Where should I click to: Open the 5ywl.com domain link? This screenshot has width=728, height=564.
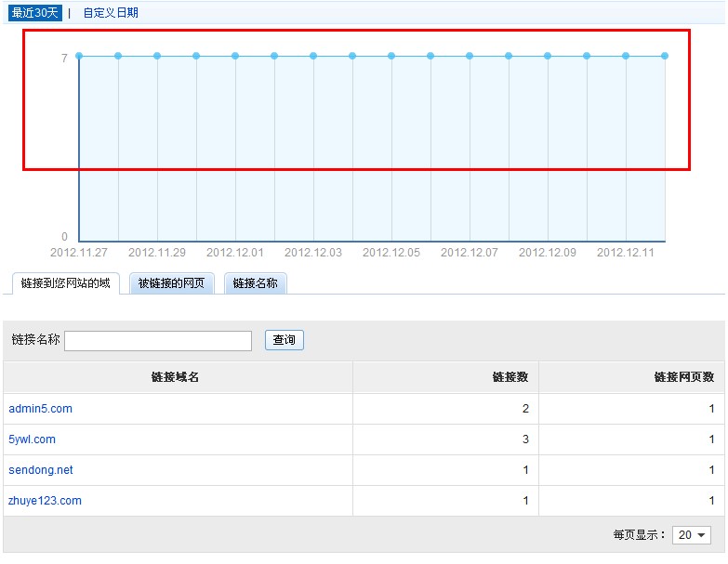pos(32,439)
